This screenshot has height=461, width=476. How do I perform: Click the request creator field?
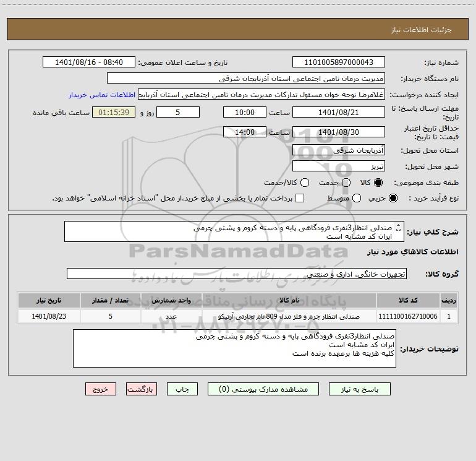[261, 95]
